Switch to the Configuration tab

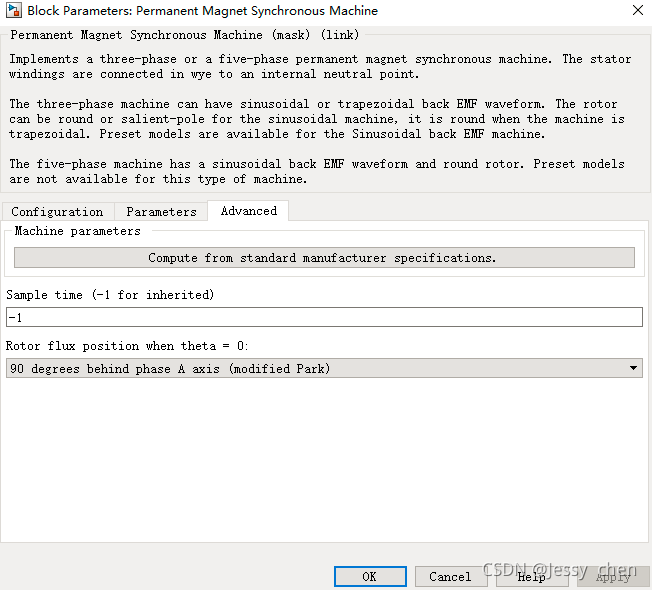click(57, 212)
